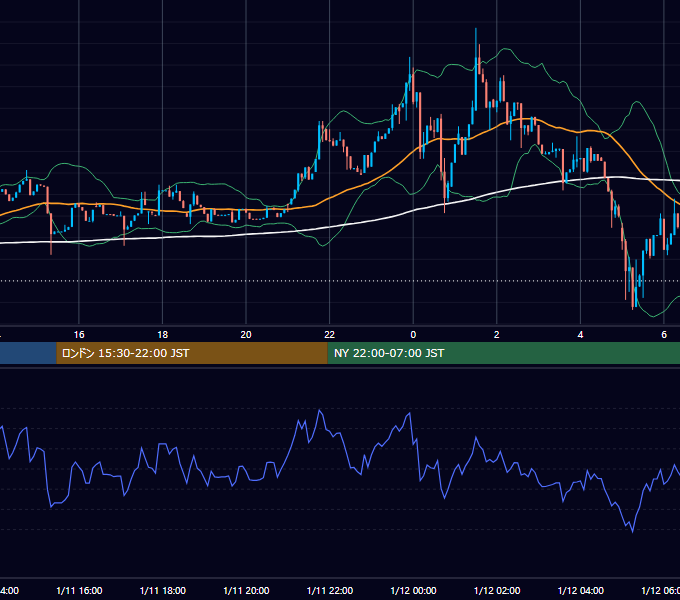Click the 1/12 00:00 label on oscillator axis
Screen dimensions: 680x600
[x=413, y=591]
